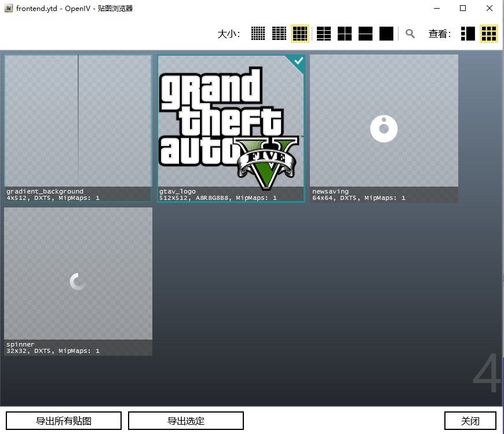
Task: Click the '512x512, A8R8G8B8, MipMaps: 1' info text
Action: pyautogui.click(x=218, y=198)
